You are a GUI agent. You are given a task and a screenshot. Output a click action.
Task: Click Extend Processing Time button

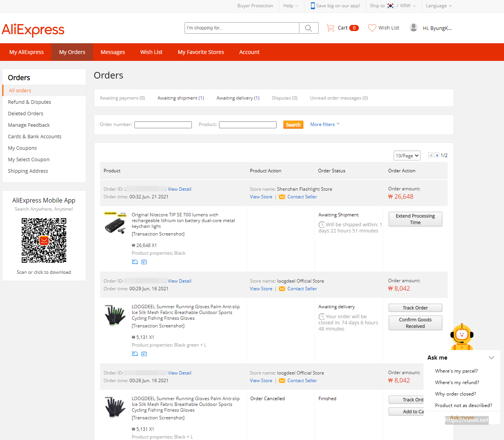(415, 219)
